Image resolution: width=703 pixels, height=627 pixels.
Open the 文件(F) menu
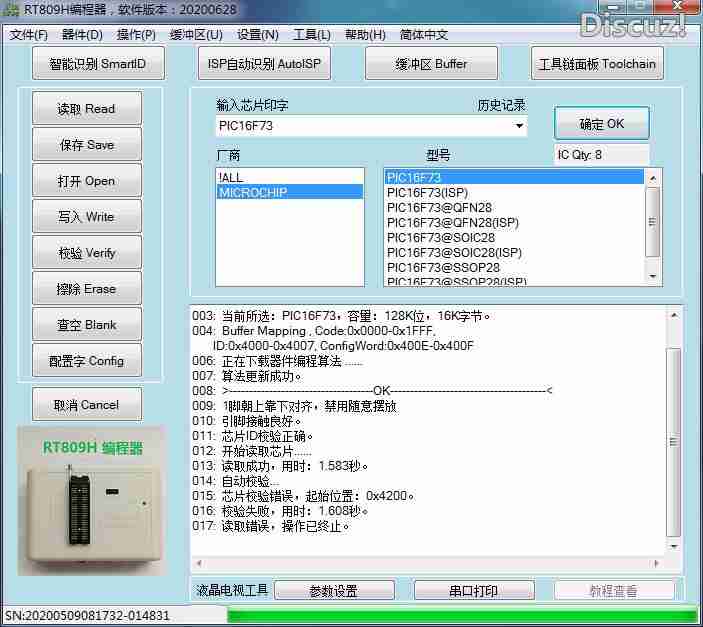tap(28, 35)
